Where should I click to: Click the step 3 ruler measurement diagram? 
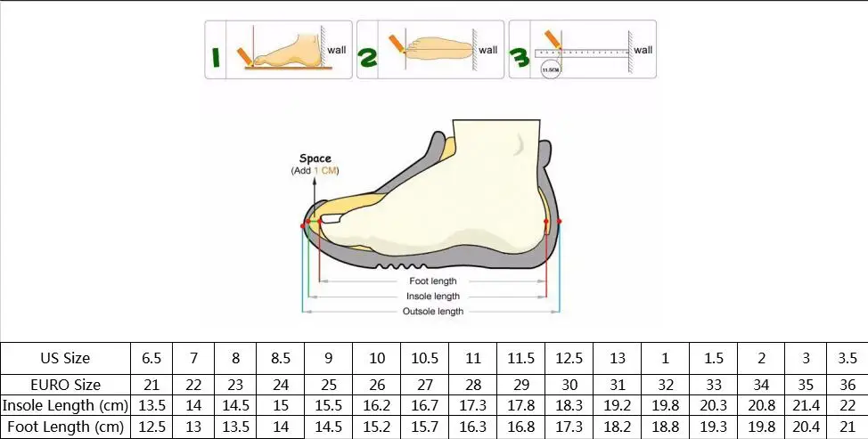582,50
